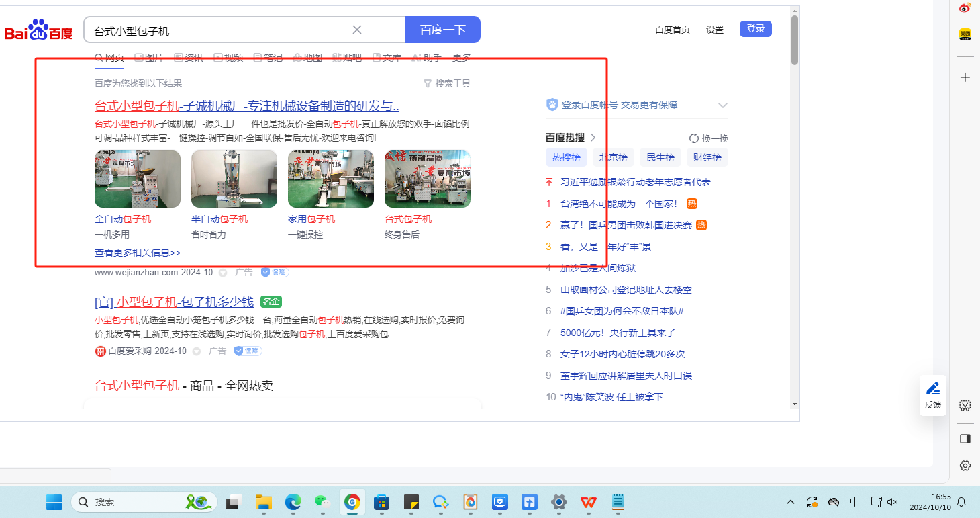Toggle the volume mute icon in tray

tap(892, 502)
